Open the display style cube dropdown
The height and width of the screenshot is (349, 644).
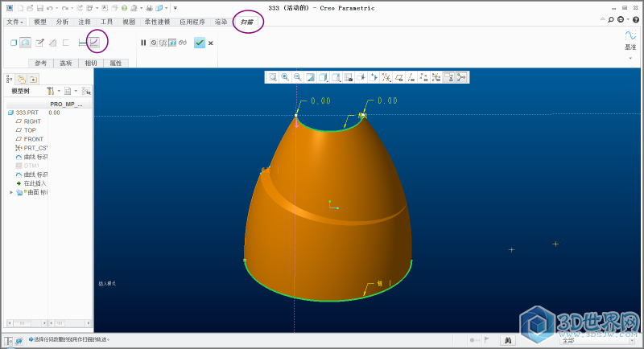pos(323,77)
